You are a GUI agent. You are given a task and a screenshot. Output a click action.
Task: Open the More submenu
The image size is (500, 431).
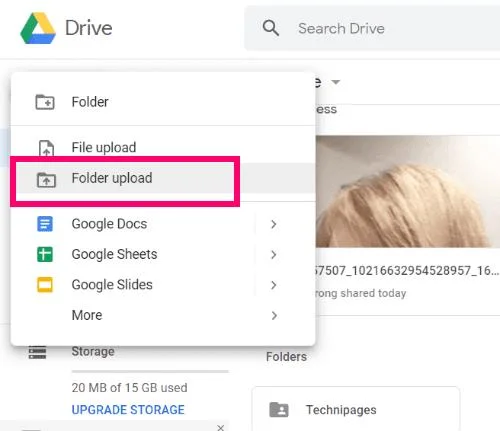163,315
